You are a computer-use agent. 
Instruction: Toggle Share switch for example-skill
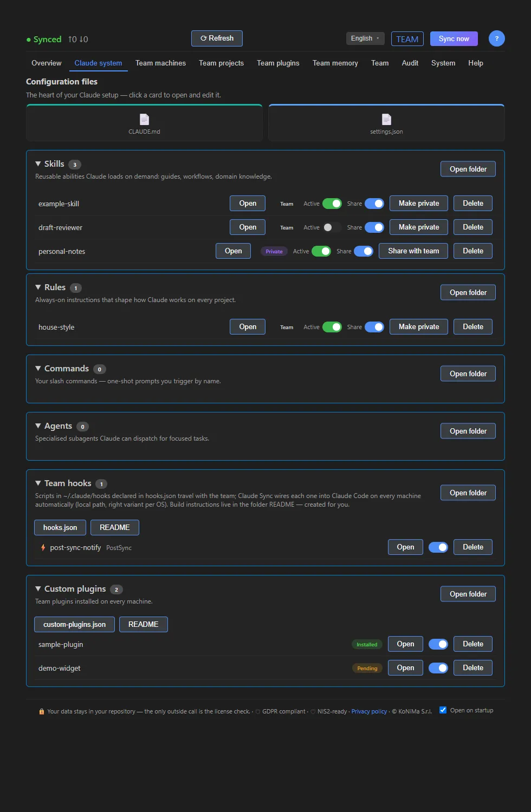(x=374, y=204)
